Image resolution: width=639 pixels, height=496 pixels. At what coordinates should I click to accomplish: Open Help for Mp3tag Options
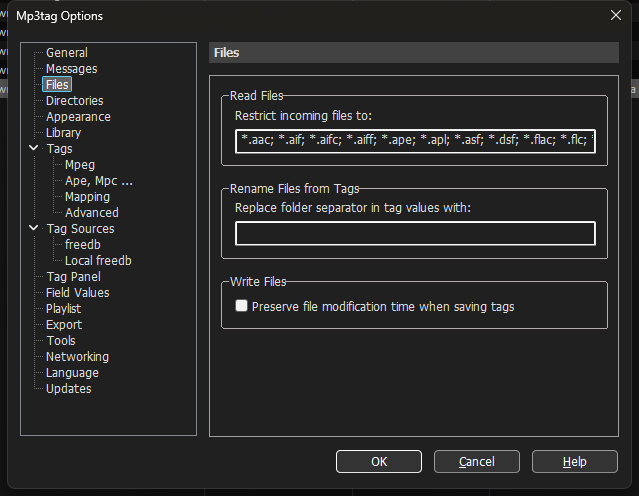pyautogui.click(x=575, y=461)
